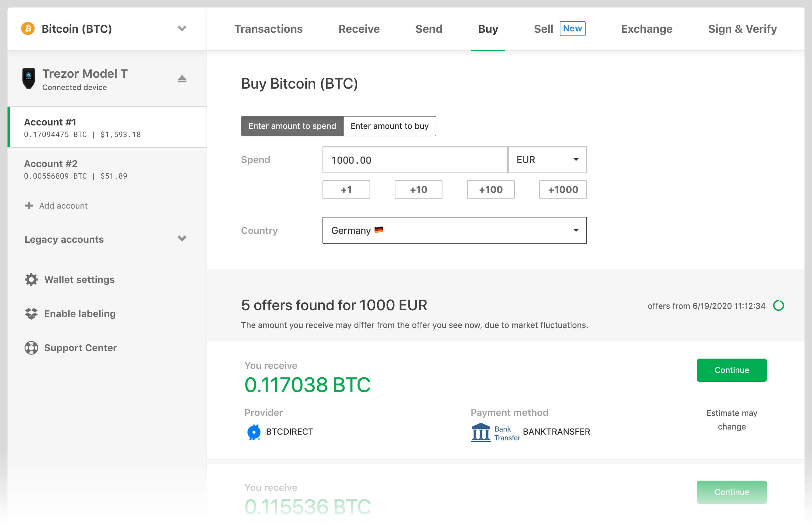The width and height of the screenshot is (812, 527).
Task: Click Enable labeling
Action: 80,314
